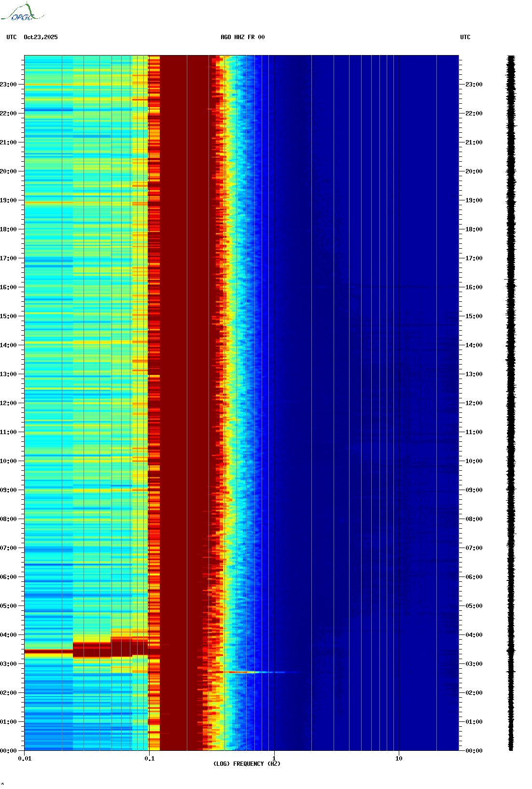532x789 pixels.
Task: Click the station title AGO HHZ FR 00
Action: pos(242,37)
